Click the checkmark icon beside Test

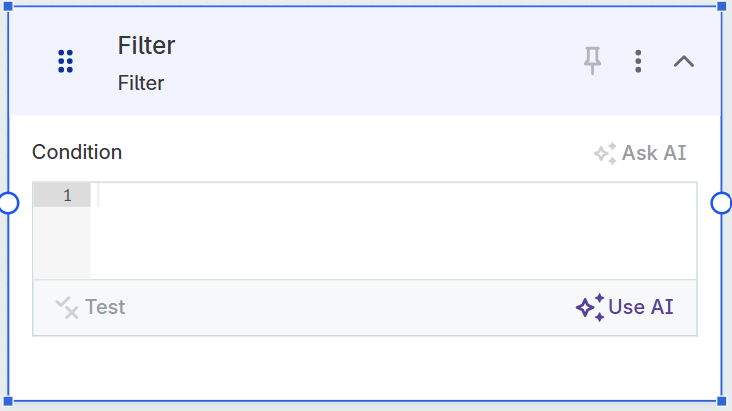point(66,307)
